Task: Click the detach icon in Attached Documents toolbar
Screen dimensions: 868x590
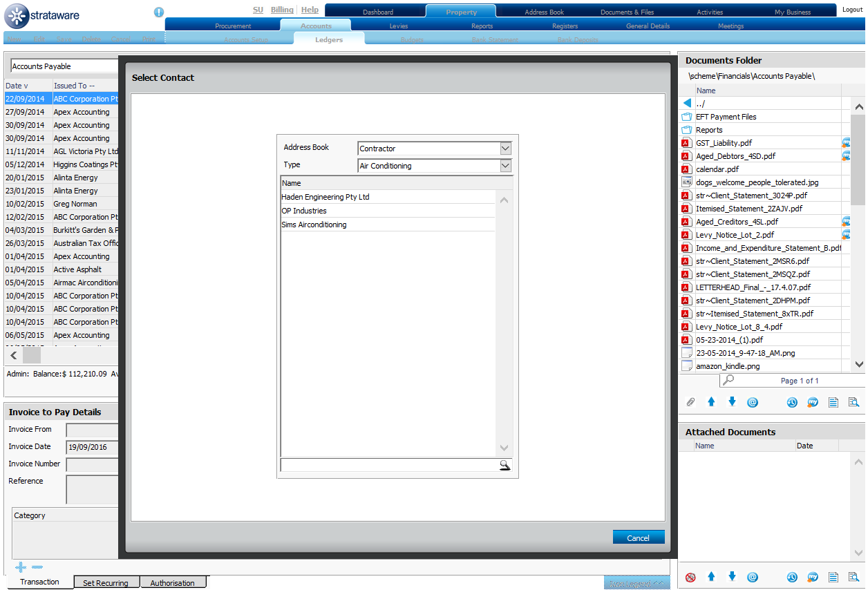Action: click(x=690, y=577)
